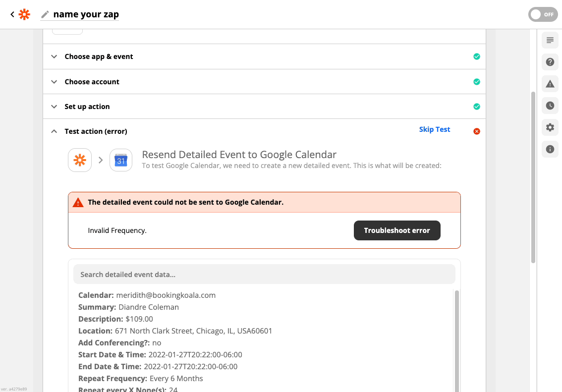This screenshot has width=562, height=392.
Task: Expand the Choose account section
Action: 92,82
